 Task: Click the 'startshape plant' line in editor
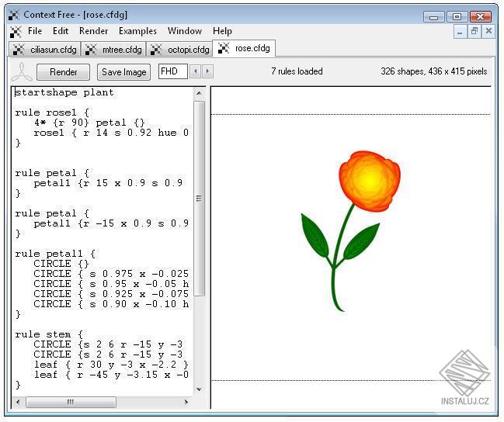(64, 93)
